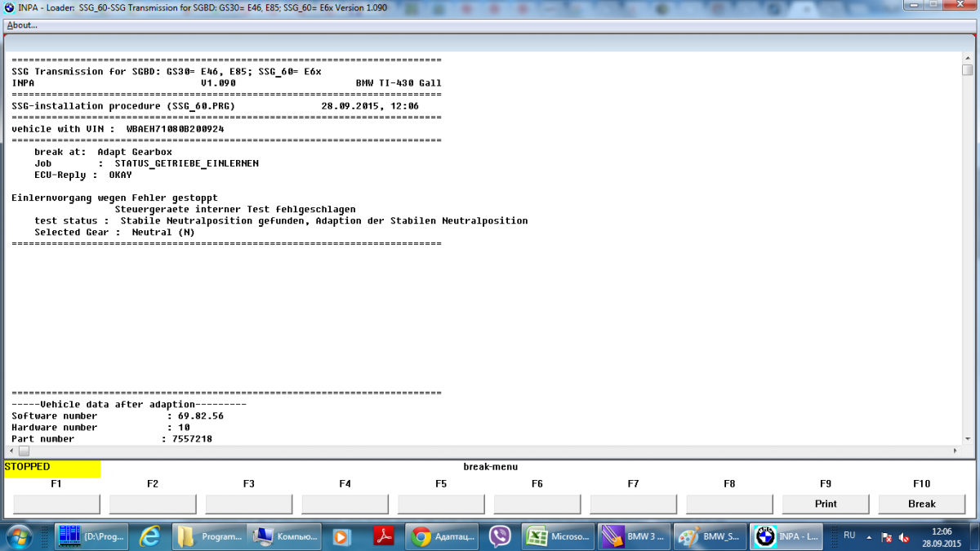Viewport: 980px width, 551px height.
Task: Click the empty F7 function button
Action: point(634,504)
